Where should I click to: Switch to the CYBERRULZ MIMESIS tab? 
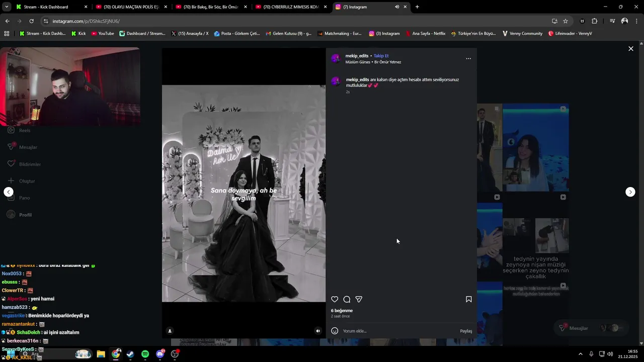pyautogui.click(x=291, y=7)
